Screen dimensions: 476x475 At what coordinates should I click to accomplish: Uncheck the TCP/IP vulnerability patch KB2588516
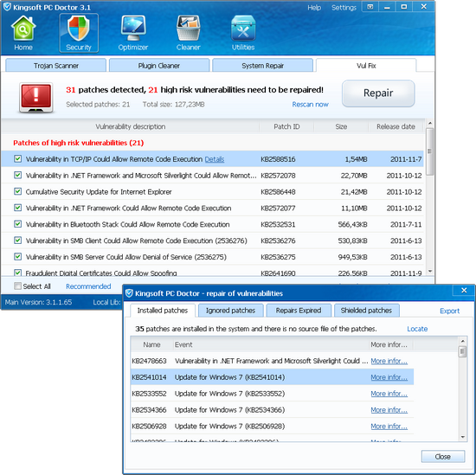(17, 158)
